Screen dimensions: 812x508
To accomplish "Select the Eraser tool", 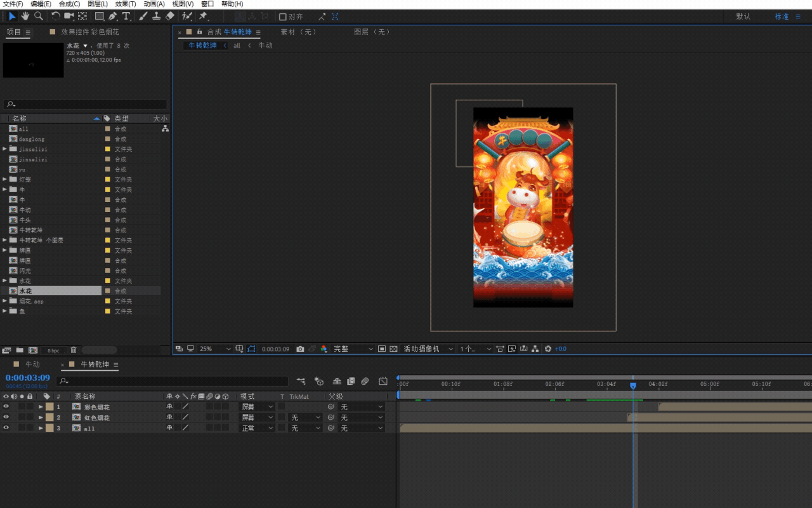I will (170, 17).
